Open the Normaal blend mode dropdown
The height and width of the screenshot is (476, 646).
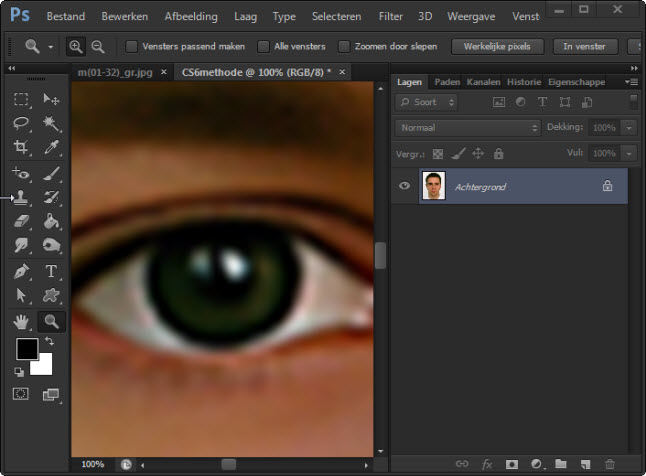click(468, 128)
